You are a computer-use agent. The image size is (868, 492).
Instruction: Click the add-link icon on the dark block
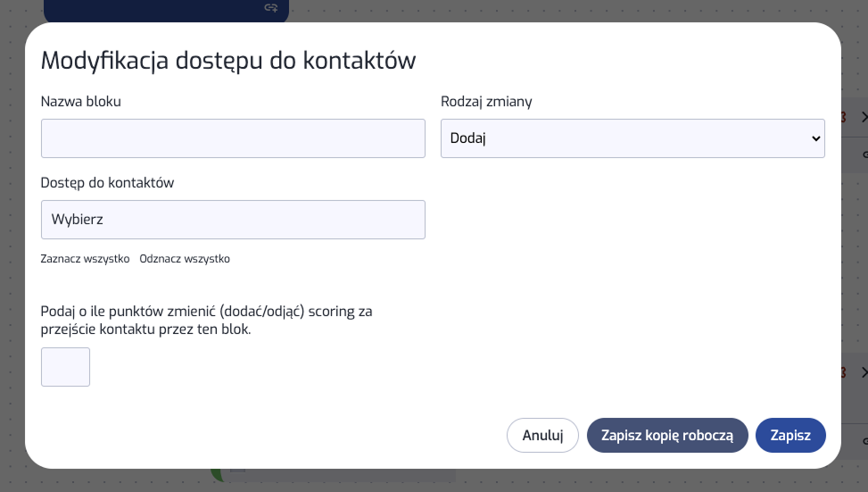pyautogui.click(x=270, y=8)
